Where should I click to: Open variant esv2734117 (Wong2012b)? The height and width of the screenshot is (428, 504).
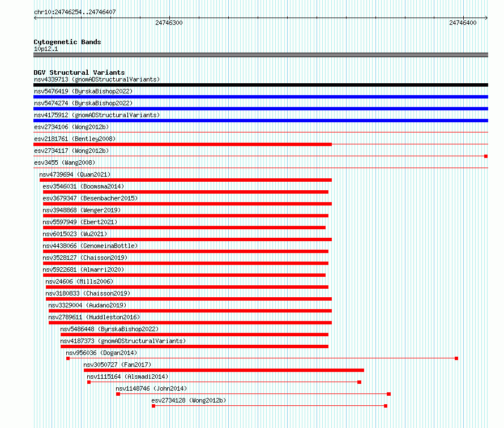[71, 151]
